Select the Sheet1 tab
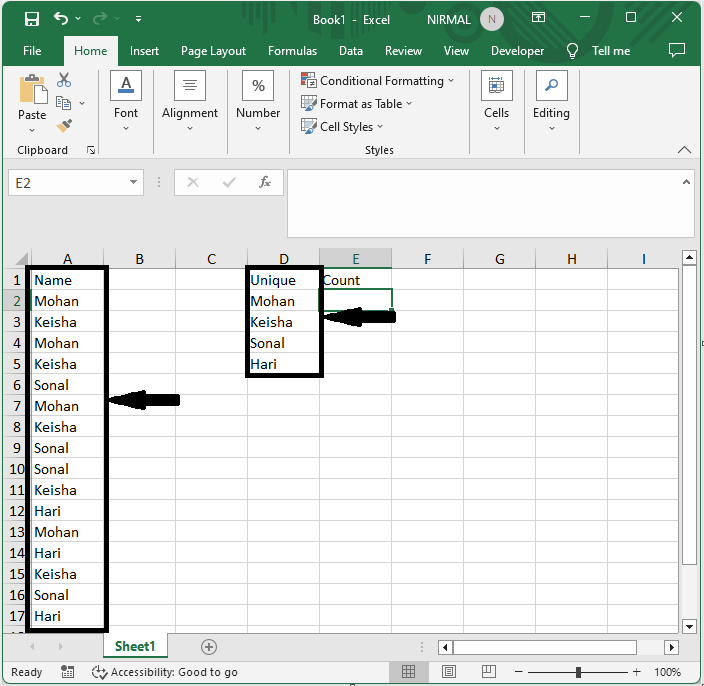 coord(135,646)
